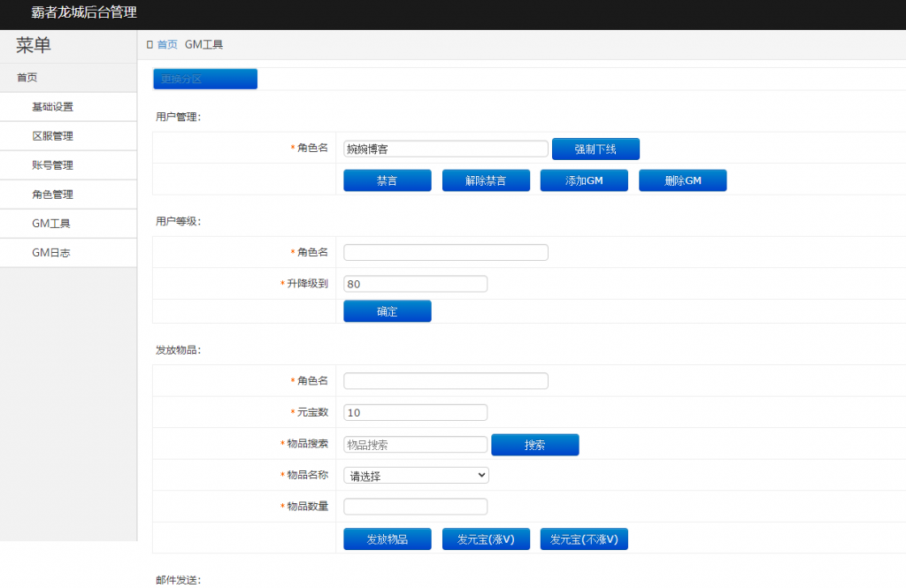Click the 禁言 button
The width and height of the screenshot is (906, 588).
[x=387, y=180]
